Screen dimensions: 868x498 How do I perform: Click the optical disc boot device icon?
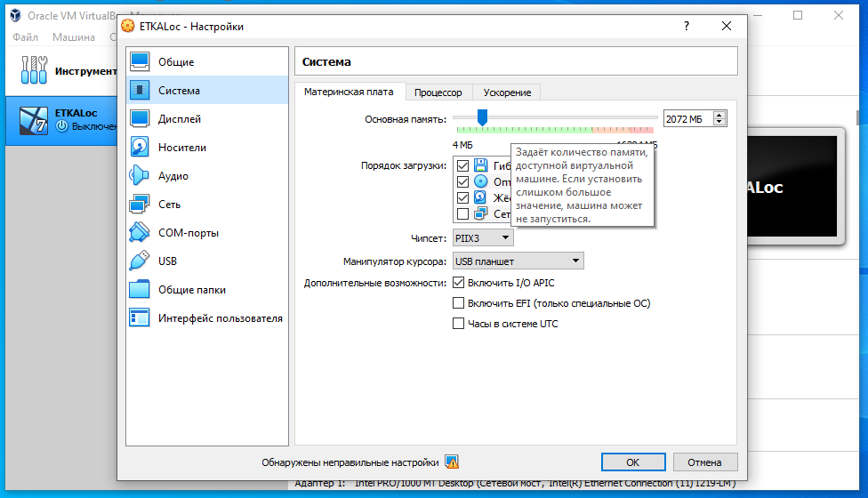pos(480,181)
